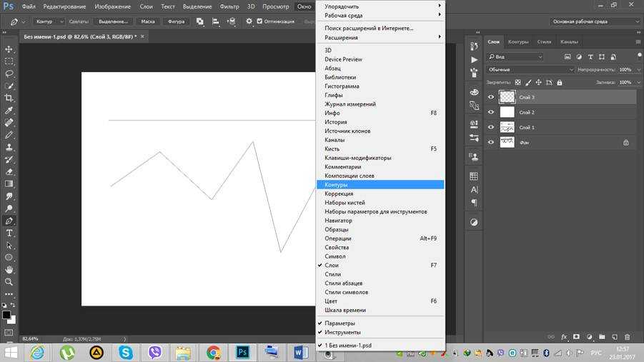644x362 pixels.
Task: Click the Выделение... button
Action: coord(113,21)
